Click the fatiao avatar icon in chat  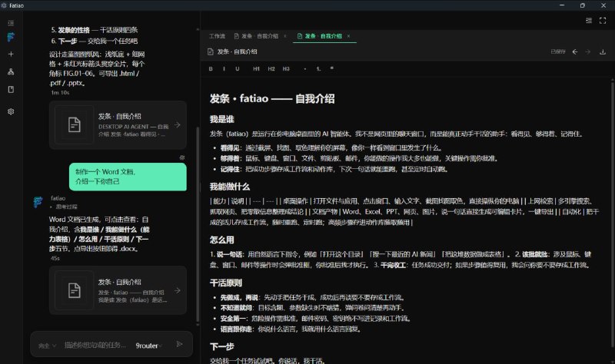[38, 202]
